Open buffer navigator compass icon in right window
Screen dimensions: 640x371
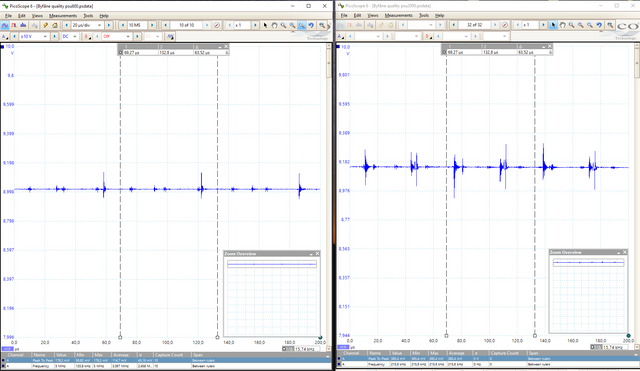(x=505, y=25)
